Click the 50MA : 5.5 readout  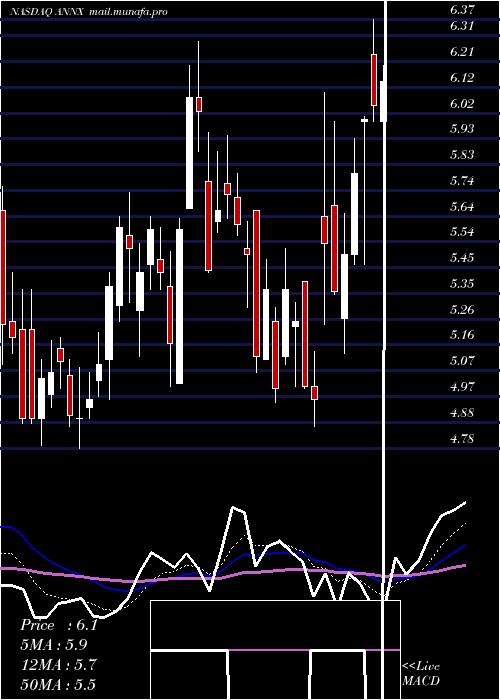59,684
